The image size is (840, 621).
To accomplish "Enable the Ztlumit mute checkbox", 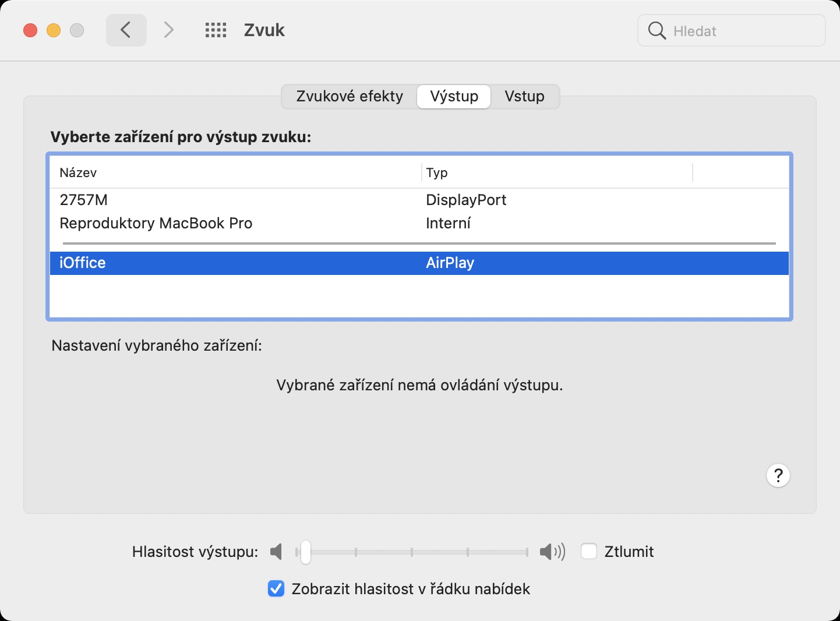I will click(589, 551).
